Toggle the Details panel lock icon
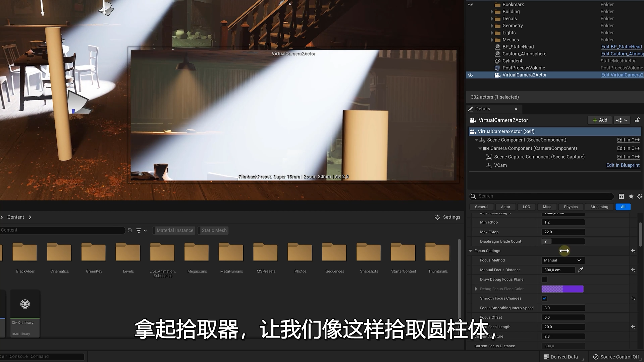This screenshot has width=644, height=362. click(x=637, y=120)
